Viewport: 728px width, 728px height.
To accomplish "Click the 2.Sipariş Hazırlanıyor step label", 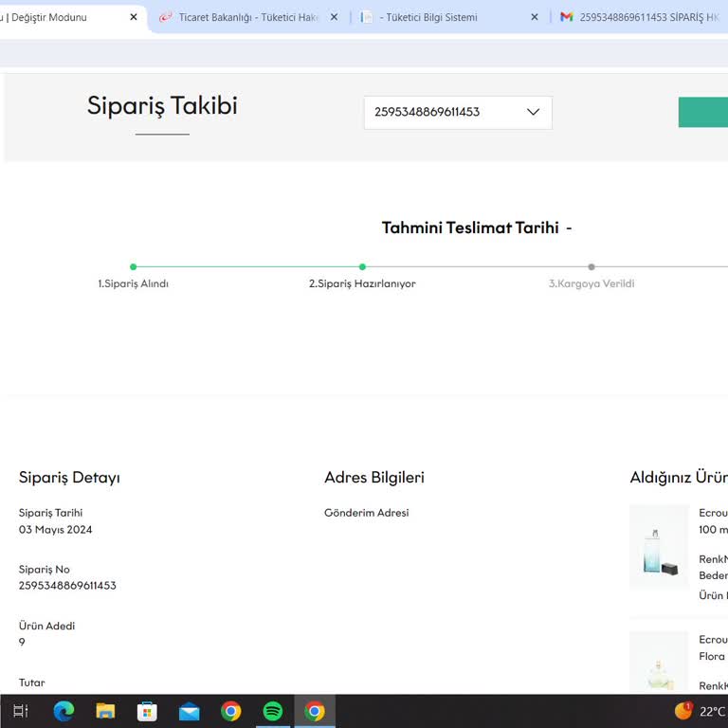I will click(362, 283).
